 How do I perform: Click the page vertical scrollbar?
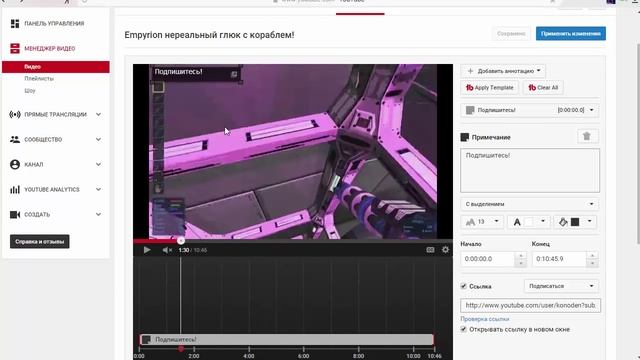pyautogui.click(x=638, y=143)
